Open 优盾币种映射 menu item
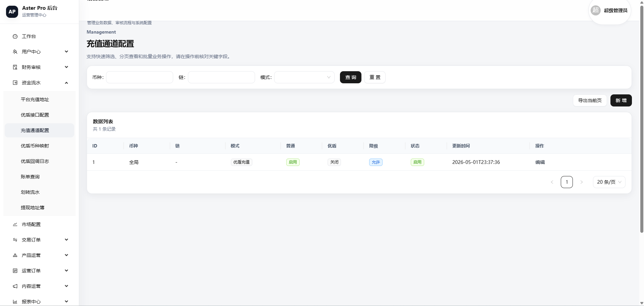This screenshot has width=644, height=306. coord(39,146)
